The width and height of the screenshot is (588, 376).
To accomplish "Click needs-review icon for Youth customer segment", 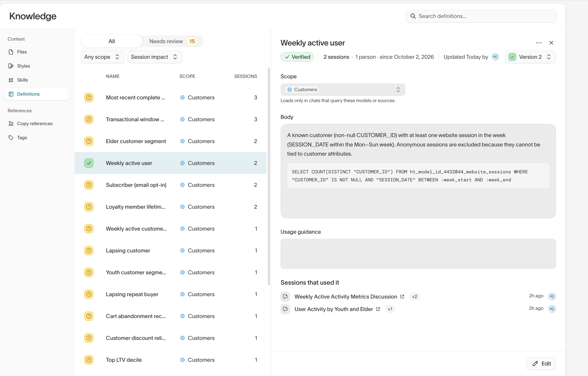I will click(89, 272).
